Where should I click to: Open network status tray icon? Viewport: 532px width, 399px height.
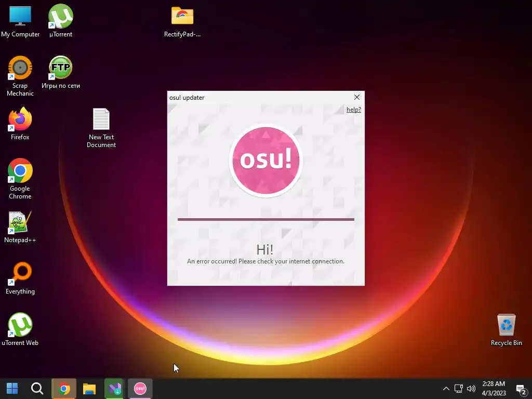click(458, 389)
